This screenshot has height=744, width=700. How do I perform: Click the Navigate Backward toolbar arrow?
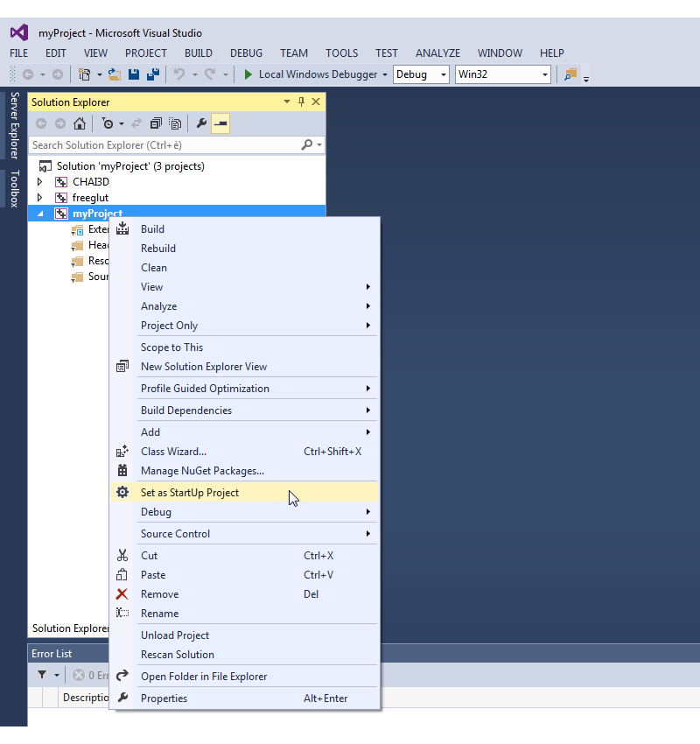tap(28, 74)
